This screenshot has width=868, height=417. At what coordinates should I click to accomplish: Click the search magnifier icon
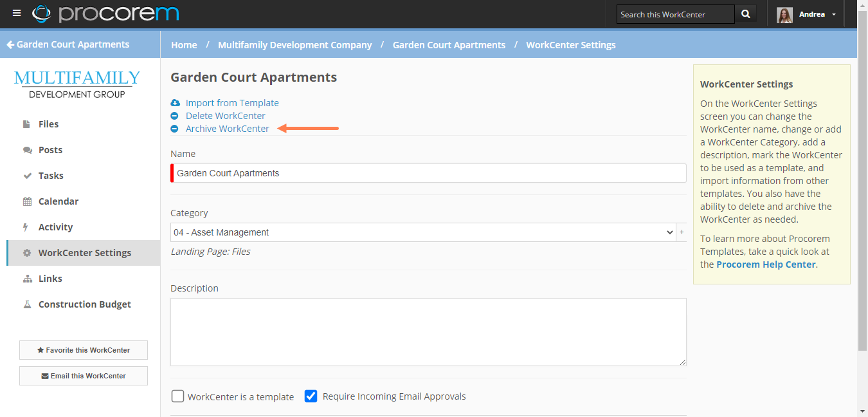click(745, 14)
